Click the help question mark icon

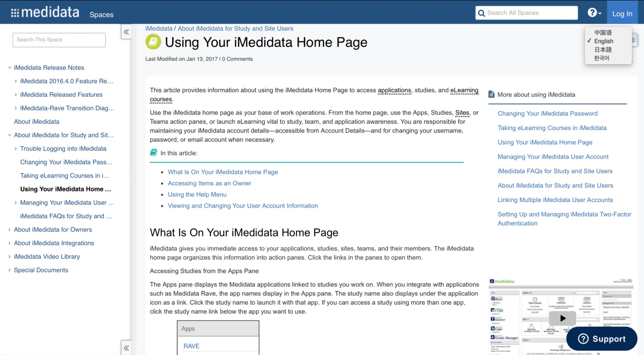(593, 13)
